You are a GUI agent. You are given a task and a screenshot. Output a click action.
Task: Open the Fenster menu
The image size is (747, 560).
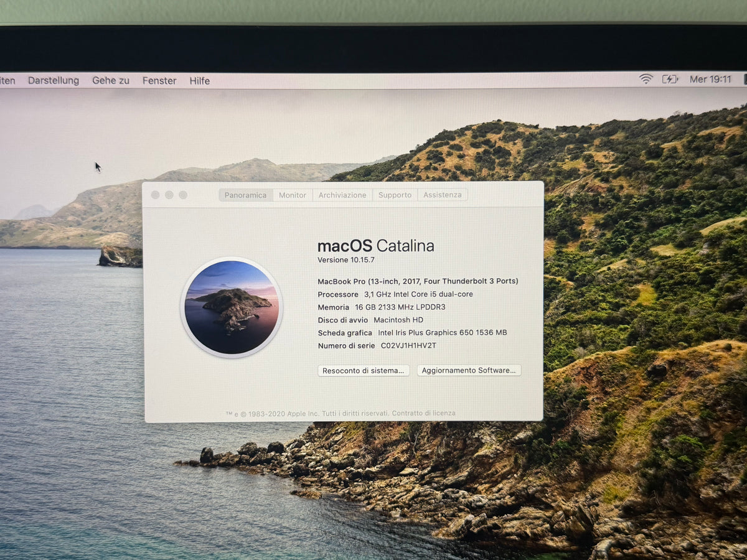point(159,80)
